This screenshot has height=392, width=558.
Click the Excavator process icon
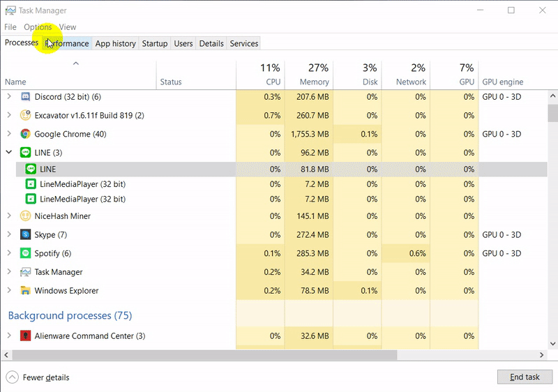coord(26,116)
